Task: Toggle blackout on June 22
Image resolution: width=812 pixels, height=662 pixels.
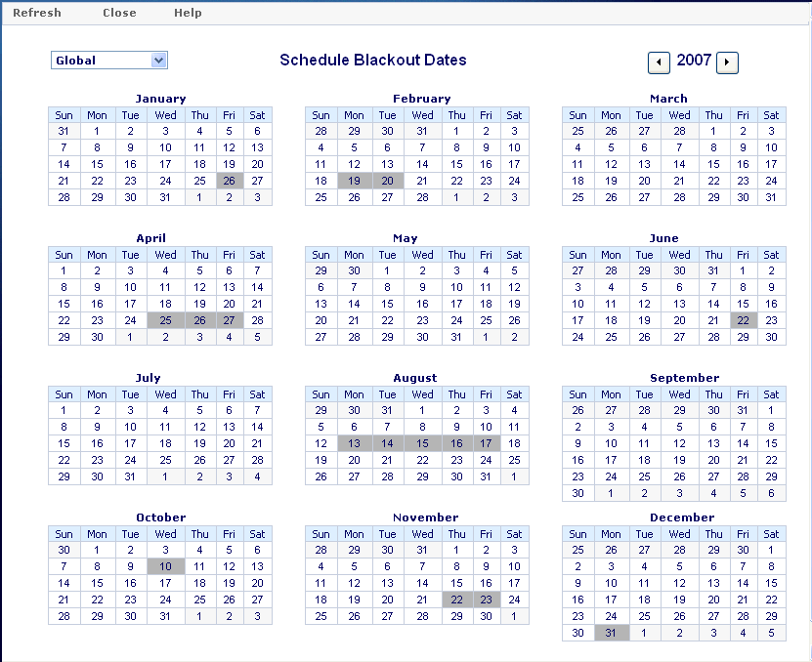Action: tap(744, 320)
